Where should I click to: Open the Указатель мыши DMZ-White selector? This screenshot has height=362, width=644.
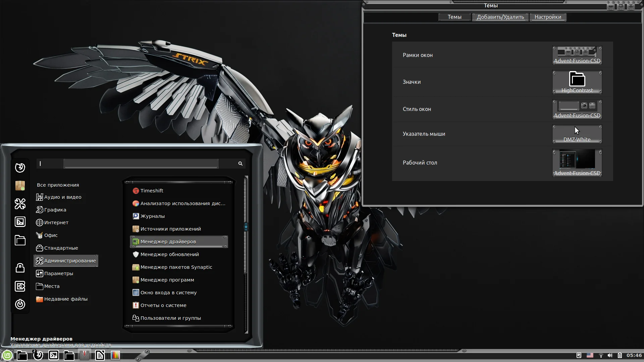pyautogui.click(x=577, y=134)
